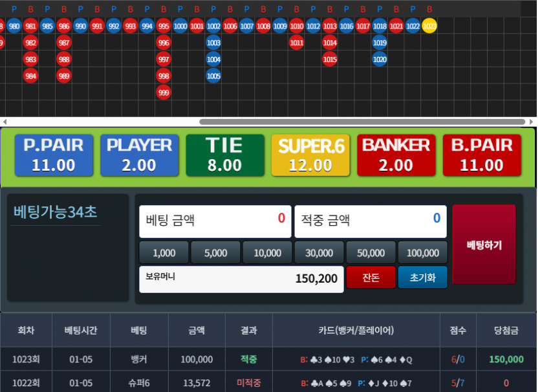The height and width of the screenshot is (392, 540).
Task: Select red result marker 999 in the roadmap
Action: pyautogui.click(x=162, y=92)
